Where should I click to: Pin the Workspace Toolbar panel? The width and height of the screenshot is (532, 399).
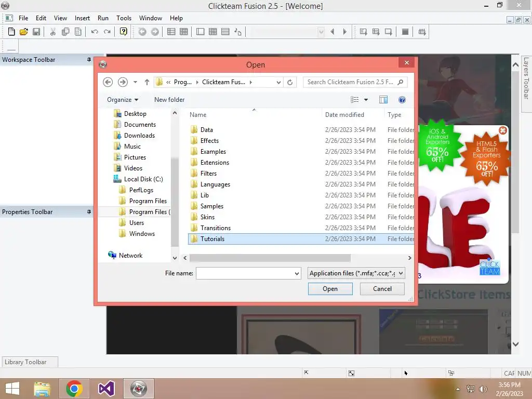89,60
